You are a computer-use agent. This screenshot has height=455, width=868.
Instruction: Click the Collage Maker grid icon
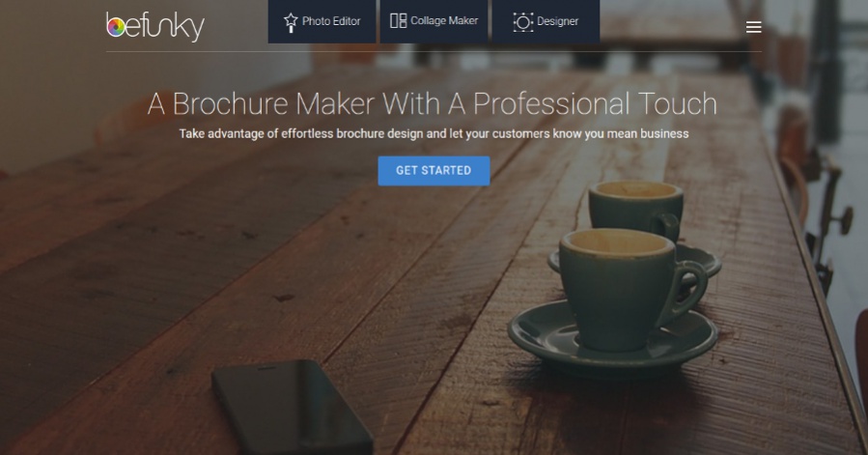[x=398, y=21]
